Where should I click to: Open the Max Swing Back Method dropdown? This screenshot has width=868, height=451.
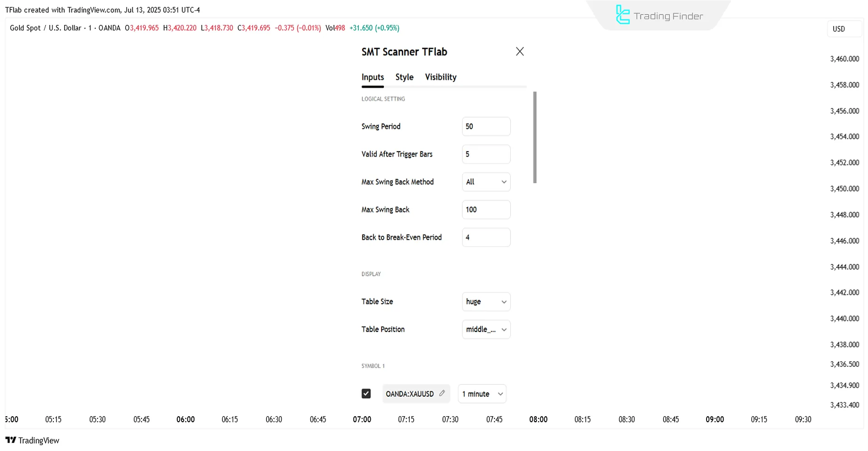[486, 182]
